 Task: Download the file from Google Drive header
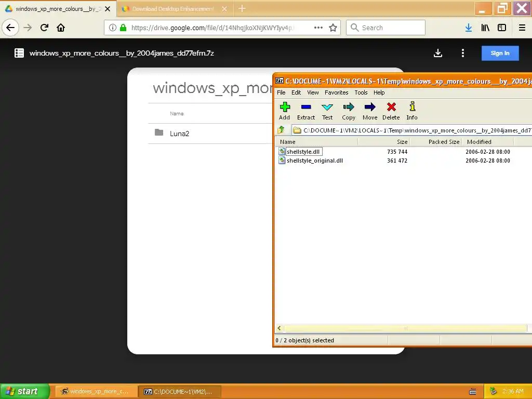[x=438, y=53]
